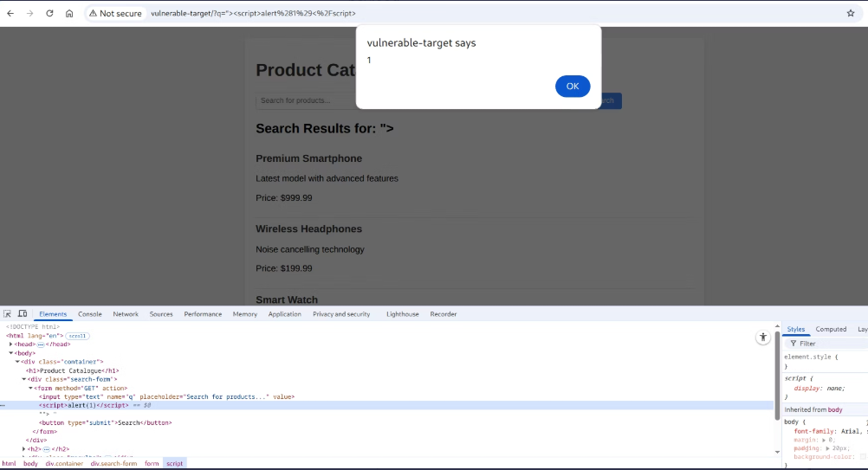Click the element.style rule
868x470 pixels.
[811, 357]
